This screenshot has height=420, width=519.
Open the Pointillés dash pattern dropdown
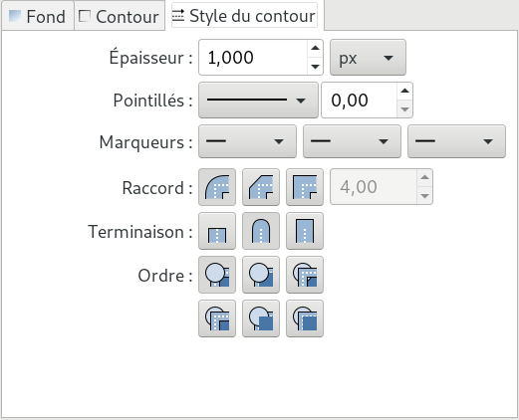pyautogui.click(x=258, y=101)
